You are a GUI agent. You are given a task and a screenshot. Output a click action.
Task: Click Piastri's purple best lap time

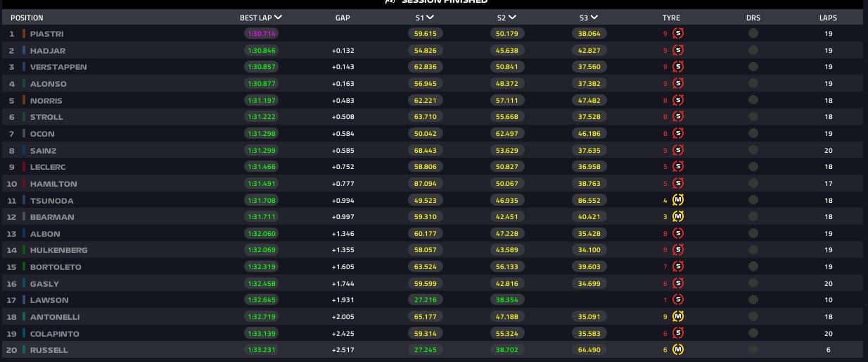pos(261,33)
